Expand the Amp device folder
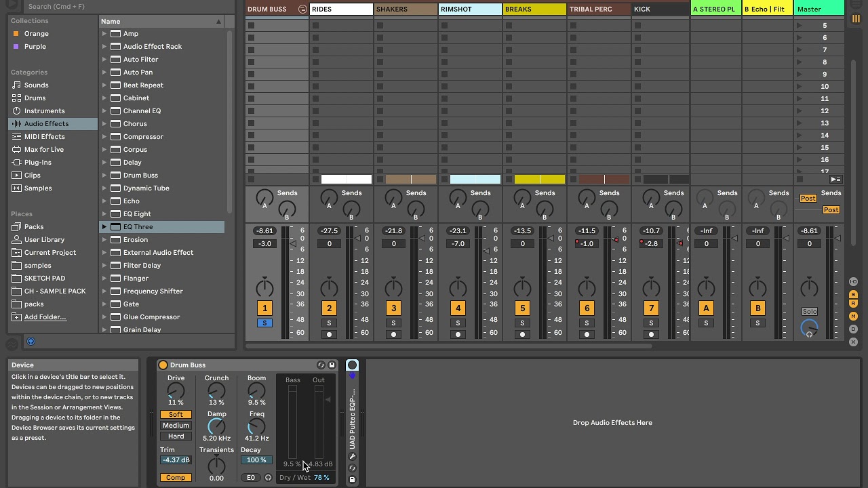 point(104,34)
